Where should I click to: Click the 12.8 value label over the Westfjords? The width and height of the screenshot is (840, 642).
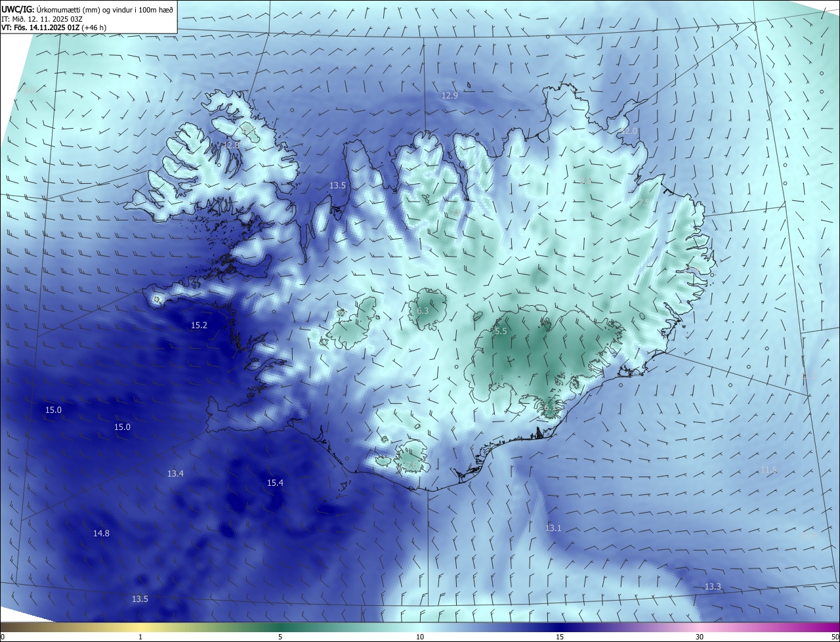click(232, 145)
